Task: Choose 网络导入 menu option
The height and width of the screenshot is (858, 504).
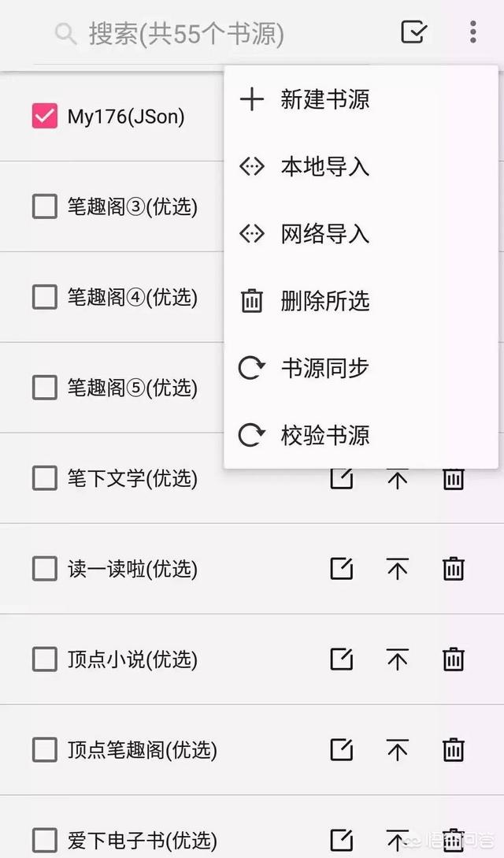Action: [361, 234]
